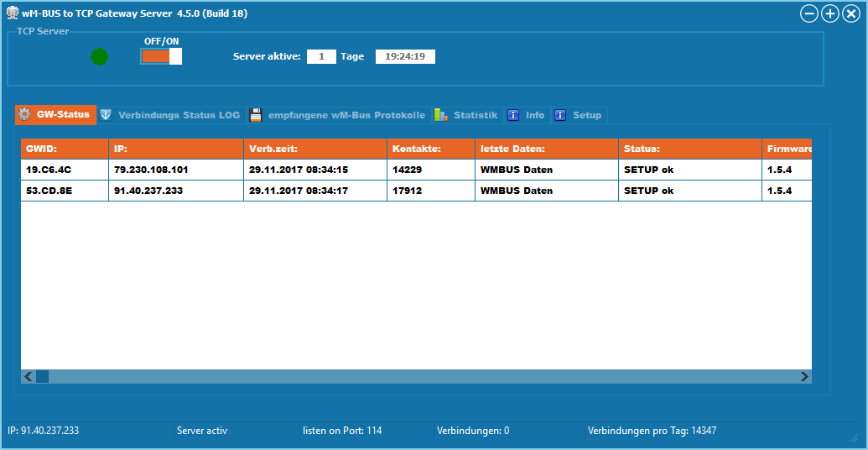Click Verbindungen pro Tag: 14347
868x450 pixels.
652,431
